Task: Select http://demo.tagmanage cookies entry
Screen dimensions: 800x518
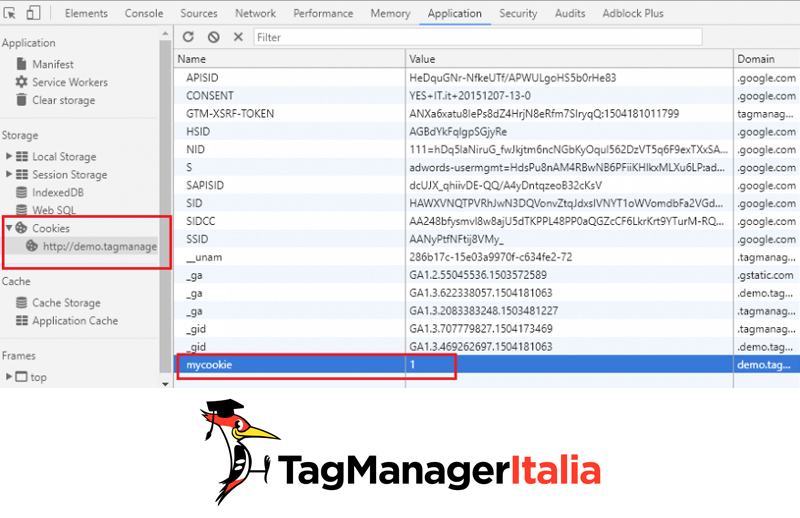Action: [x=99, y=246]
